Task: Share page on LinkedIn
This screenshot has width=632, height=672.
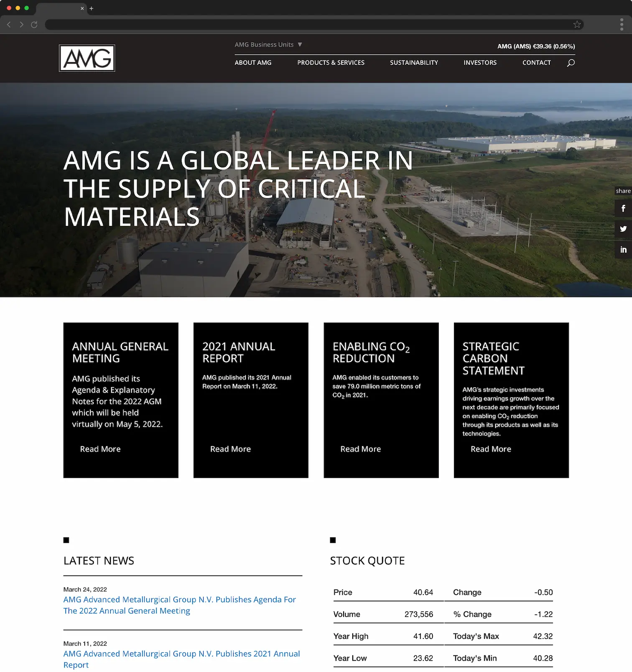Action: [x=623, y=250]
